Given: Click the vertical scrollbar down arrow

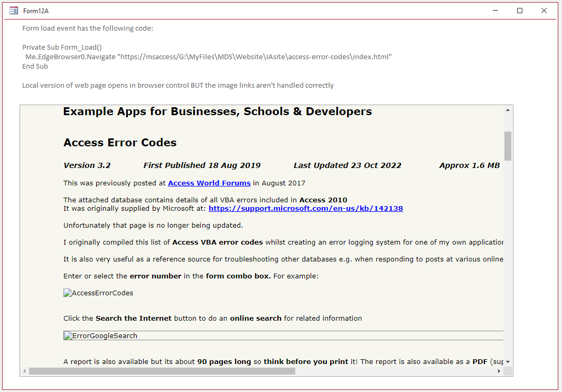Looking at the screenshot, I should [508, 362].
